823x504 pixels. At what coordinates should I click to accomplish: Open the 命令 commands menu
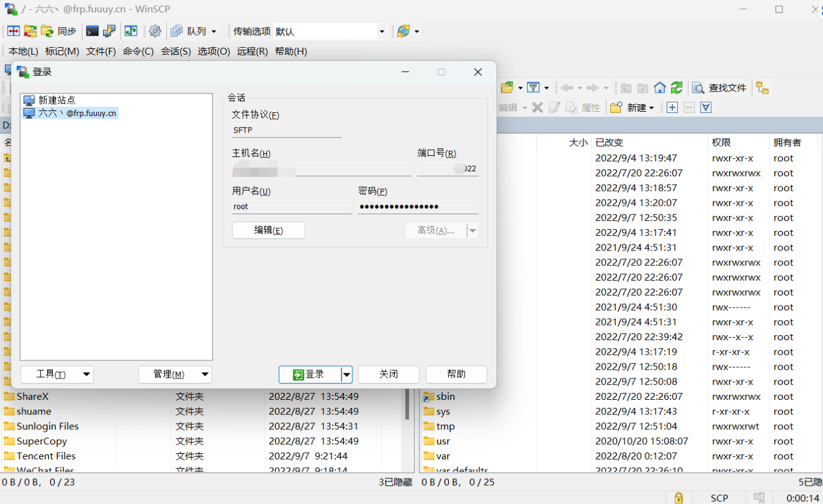pyautogui.click(x=138, y=51)
